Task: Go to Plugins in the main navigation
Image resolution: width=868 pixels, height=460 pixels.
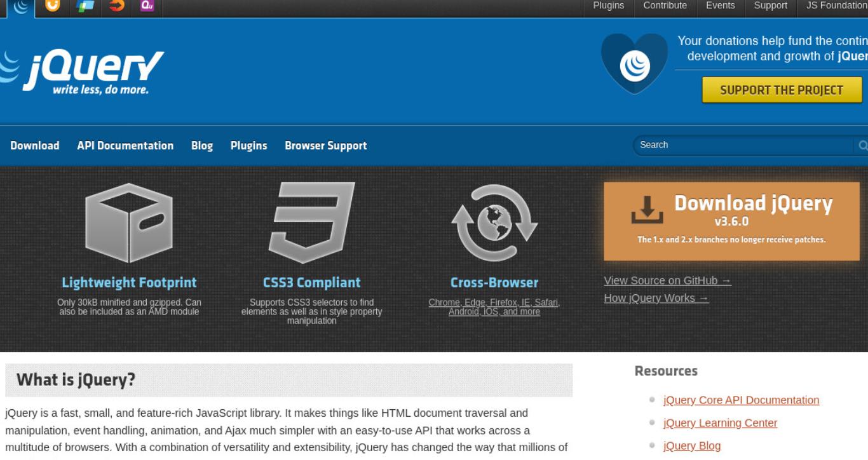Action: (x=248, y=145)
